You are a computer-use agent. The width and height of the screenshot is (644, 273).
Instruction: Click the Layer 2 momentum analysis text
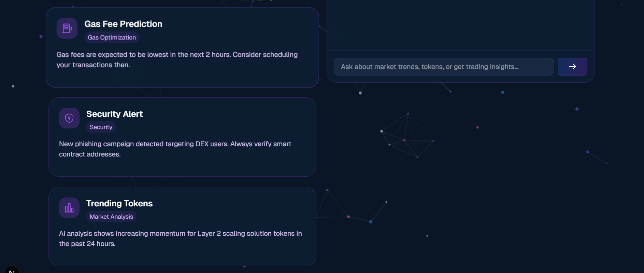(181, 238)
